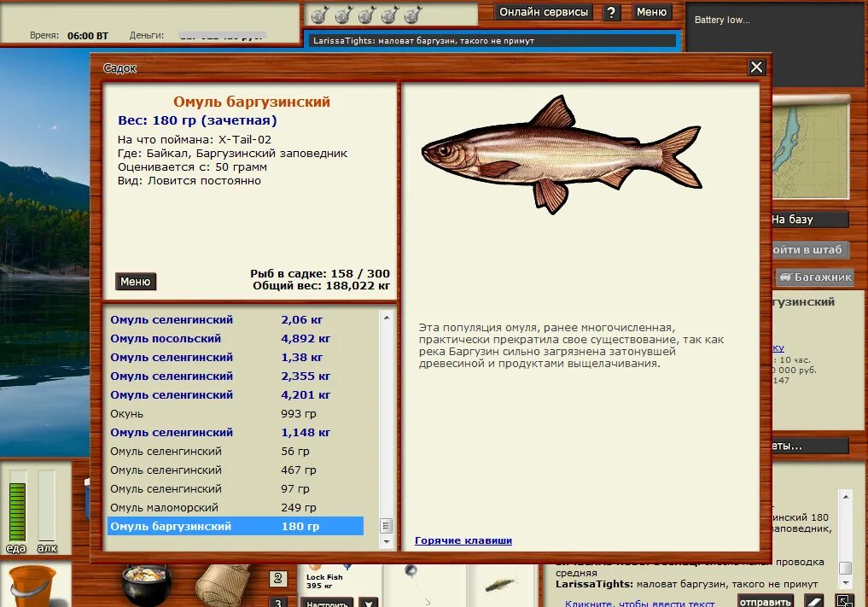The height and width of the screenshot is (607, 868).
Task: Open the Baikal map thumbnail
Action: (811, 148)
